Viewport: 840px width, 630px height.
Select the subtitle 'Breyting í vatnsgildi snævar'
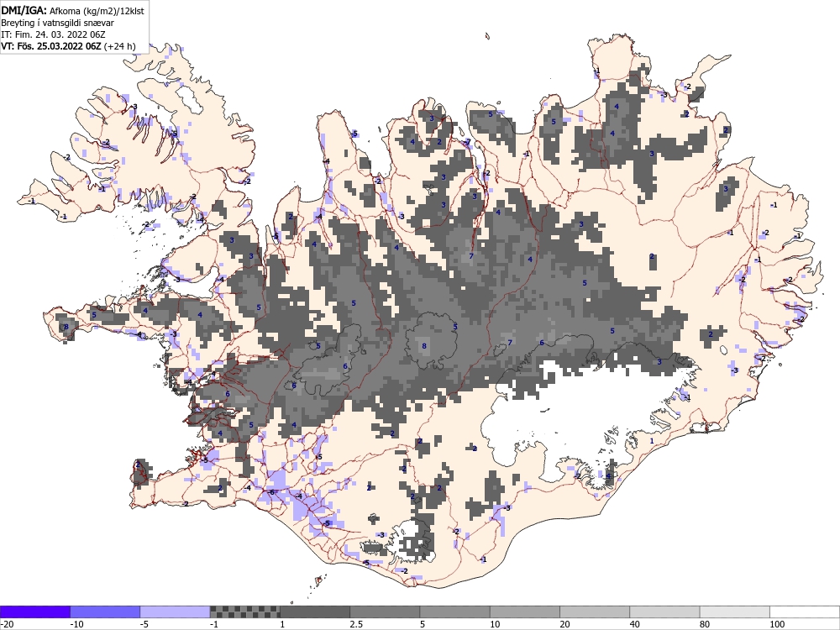(x=57, y=23)
